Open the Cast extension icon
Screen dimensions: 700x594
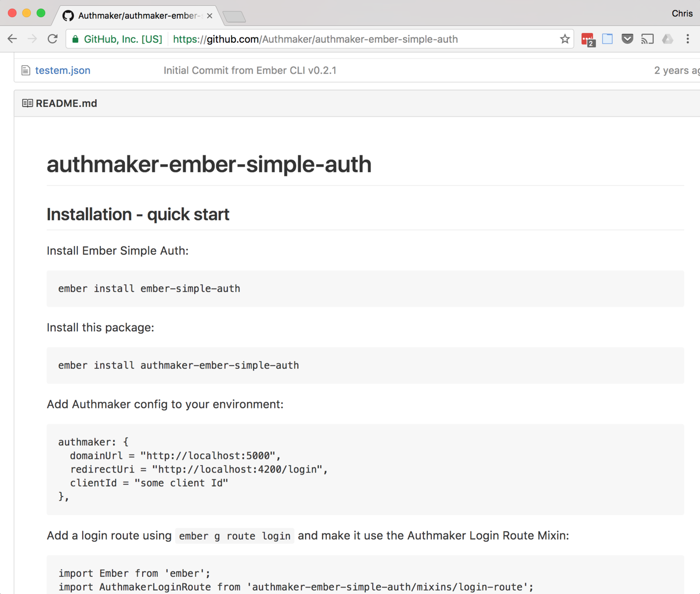click(x=647, y=39)
